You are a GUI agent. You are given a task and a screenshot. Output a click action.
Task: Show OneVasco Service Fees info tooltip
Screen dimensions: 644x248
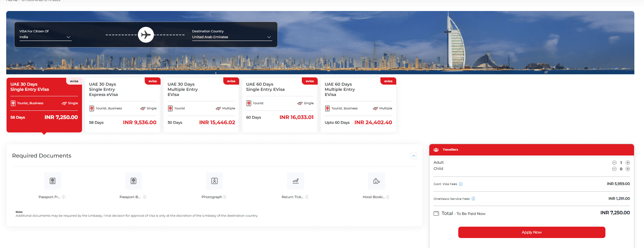coord(473,198)
